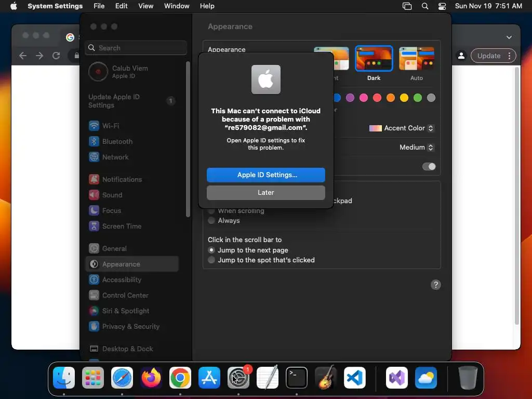Select General in the sidebar

pos(132,249)
